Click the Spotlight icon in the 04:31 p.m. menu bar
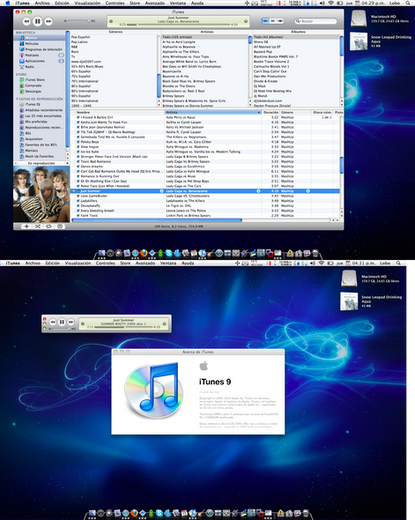Image resolution: width=415 pixels, height=520 pixels. tap(398, 263)
